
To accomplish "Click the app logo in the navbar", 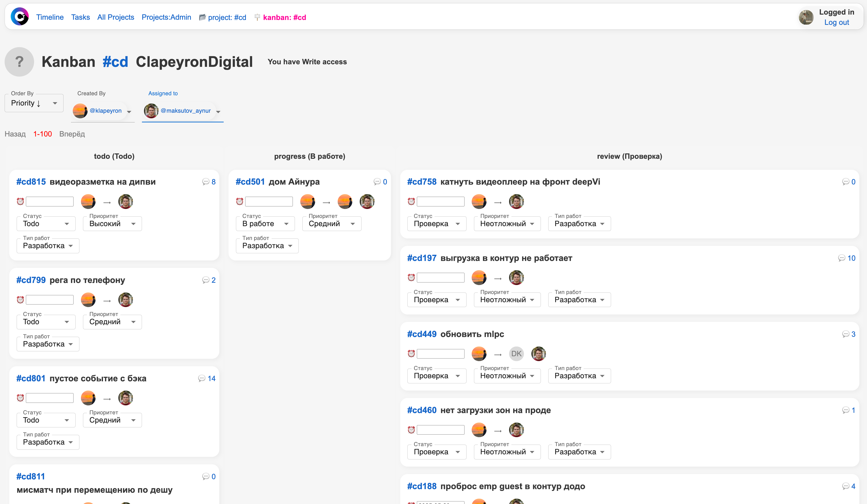I will pos(20,17).
